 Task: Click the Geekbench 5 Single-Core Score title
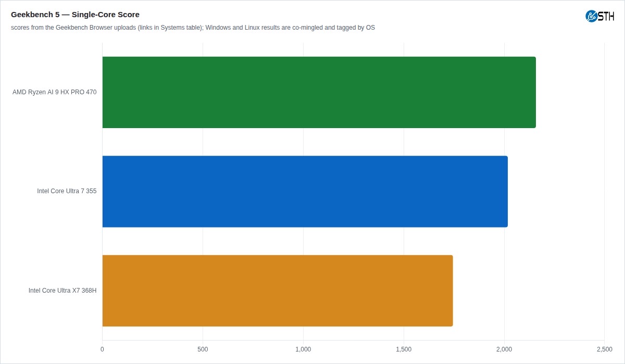75,15
